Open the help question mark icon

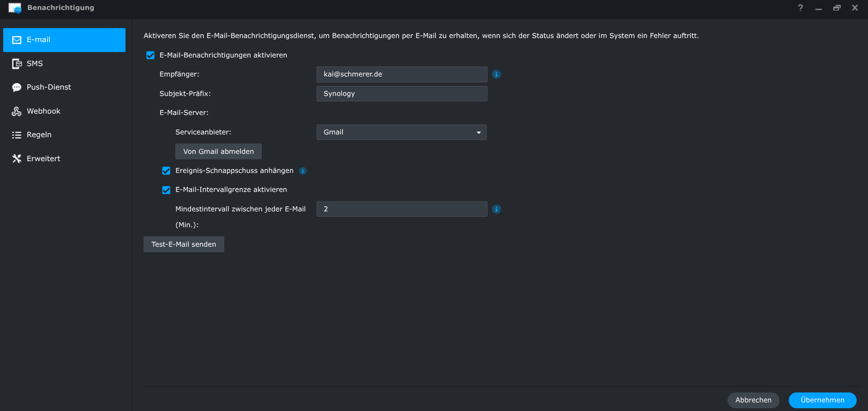coord(800,8)
